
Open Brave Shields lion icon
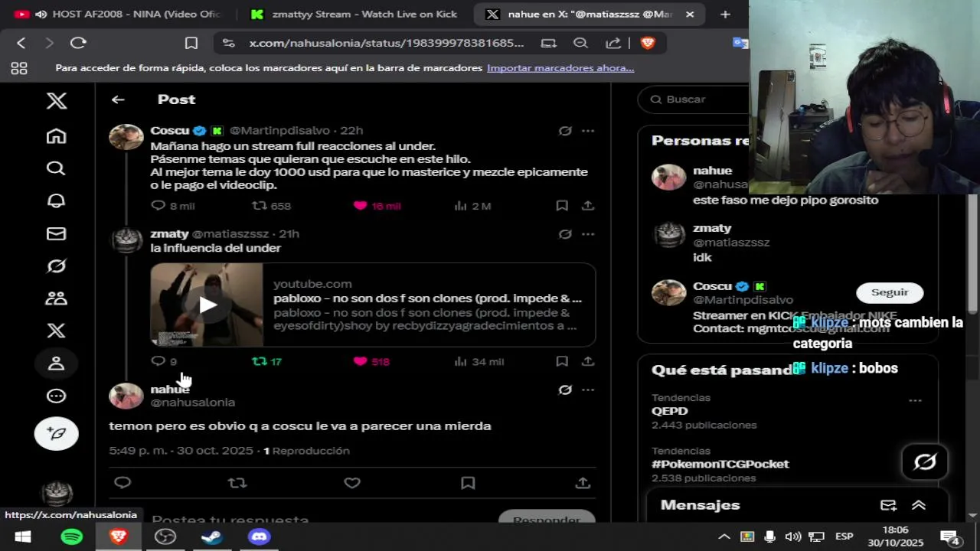[648, 43]
